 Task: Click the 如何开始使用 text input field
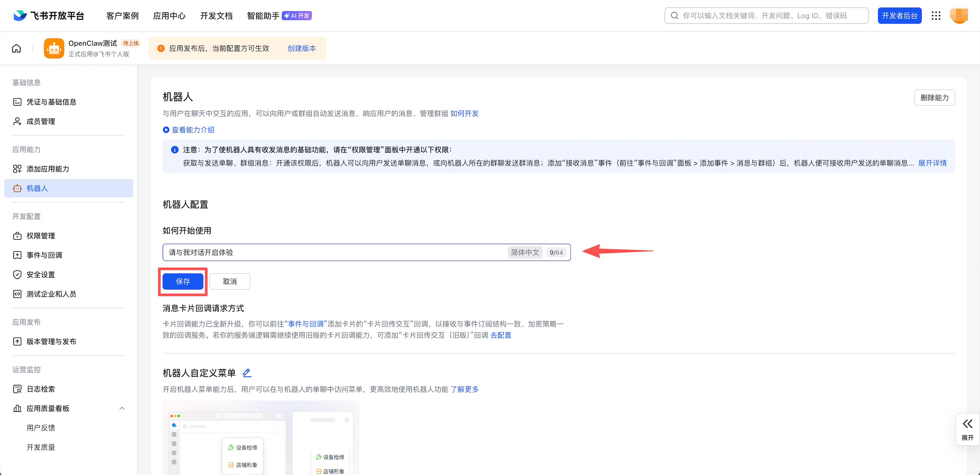[335, 252]
